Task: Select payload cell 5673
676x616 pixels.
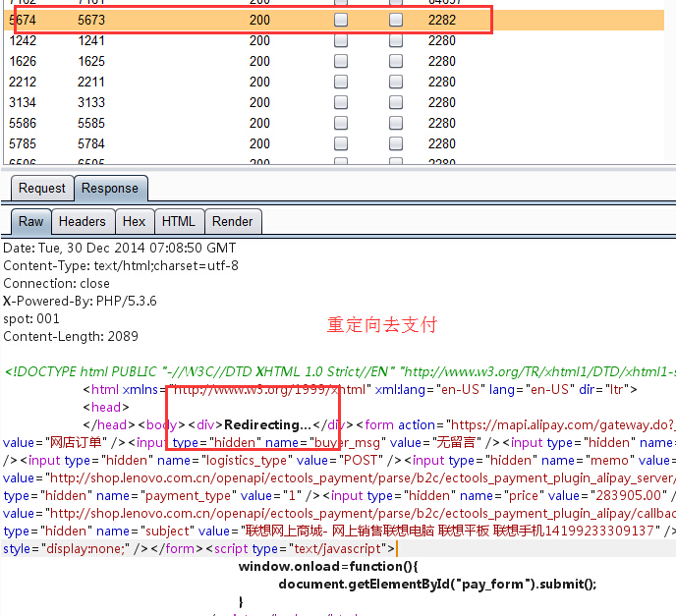Action: (x=91, y=20)
